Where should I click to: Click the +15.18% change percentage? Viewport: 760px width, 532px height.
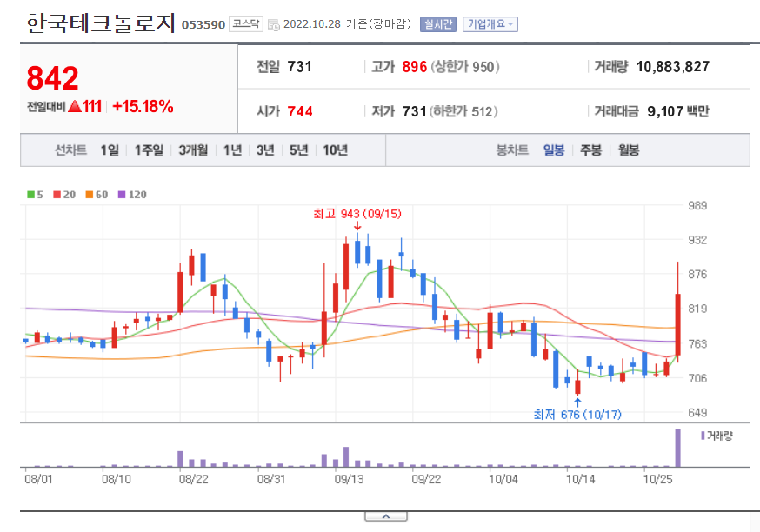click(x=143, y=107)
